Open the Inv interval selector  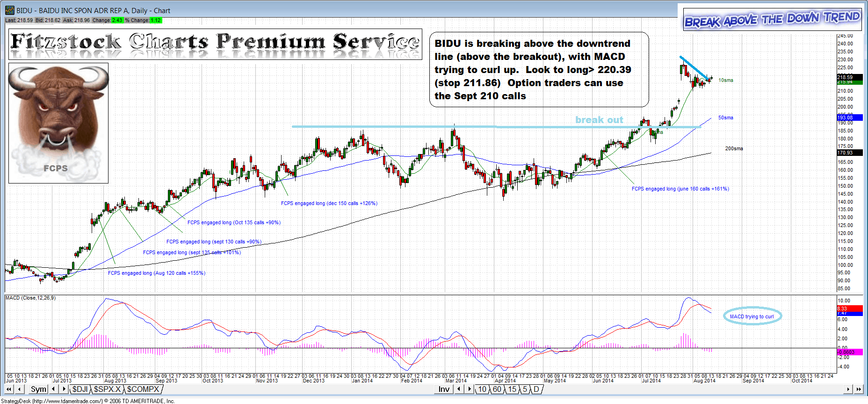(x=443, y=389)
